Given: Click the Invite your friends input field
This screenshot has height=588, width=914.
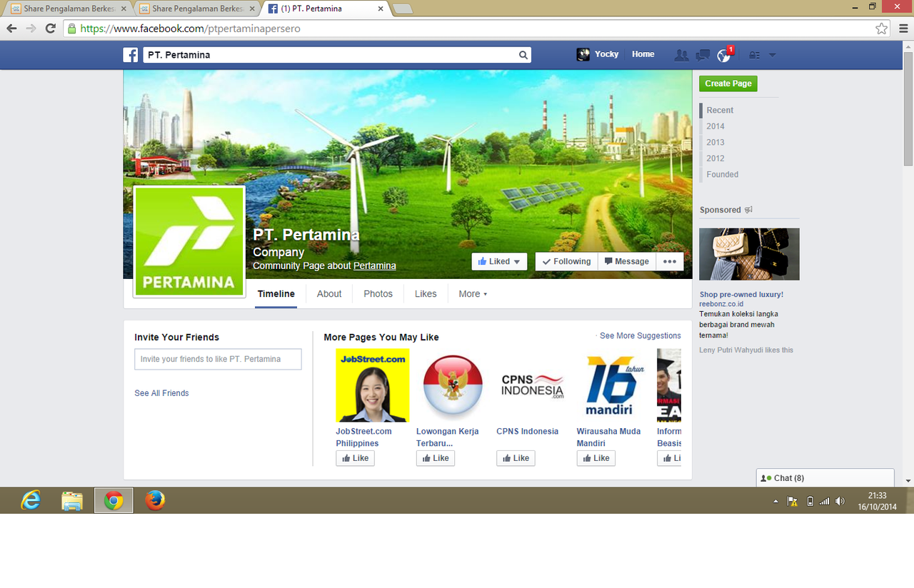Looking at the screenshot, I should (x=218, y=359).
